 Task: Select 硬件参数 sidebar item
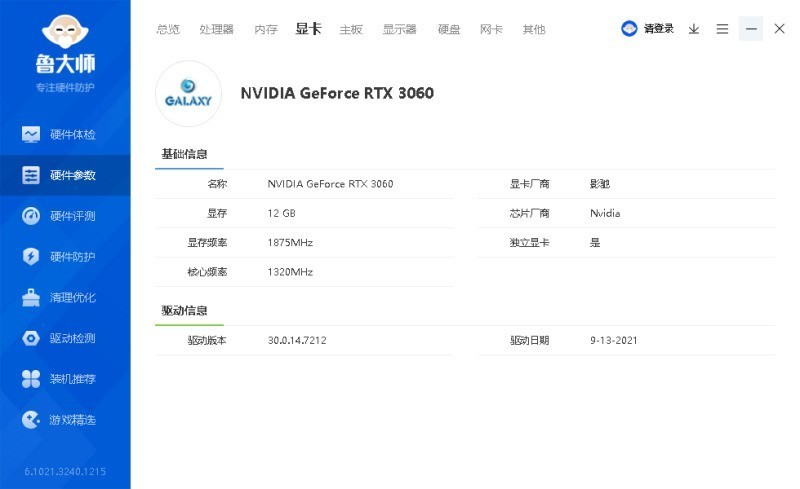click(x=65, y=175)
